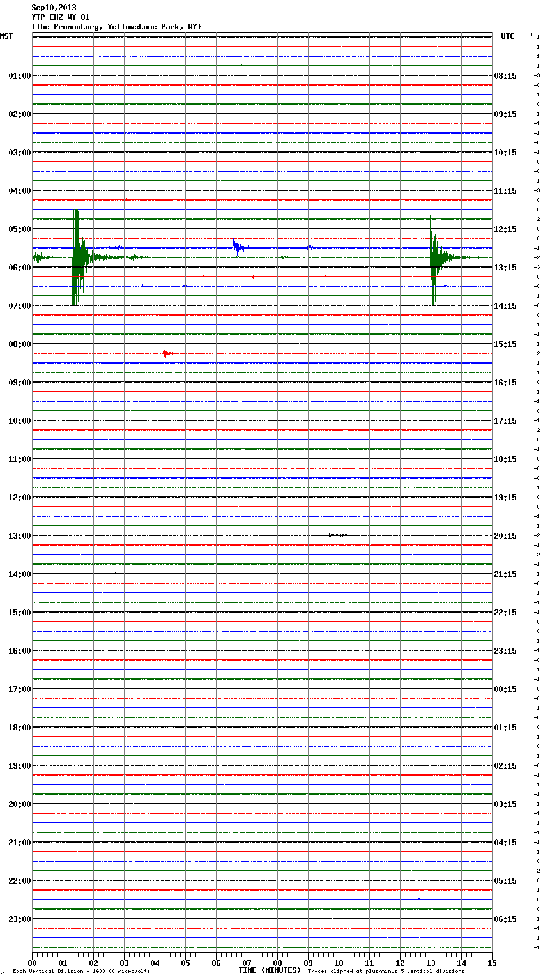Click the 15:00 MST time label
543x980 pixels.
pos(20,613)
